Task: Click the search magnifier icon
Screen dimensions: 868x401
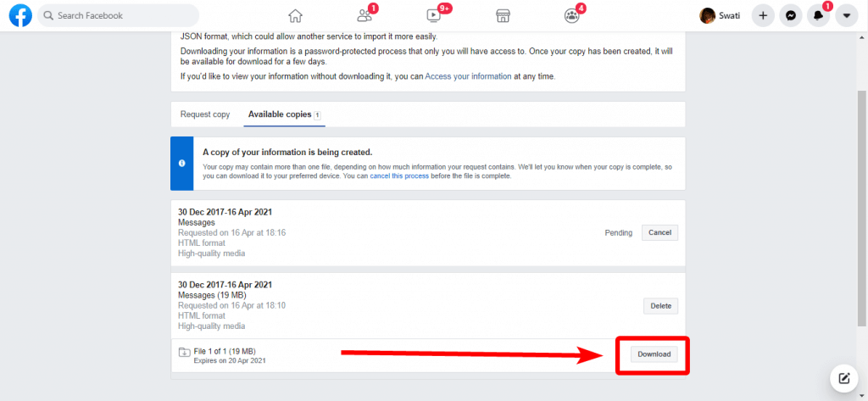Action: 48,15
